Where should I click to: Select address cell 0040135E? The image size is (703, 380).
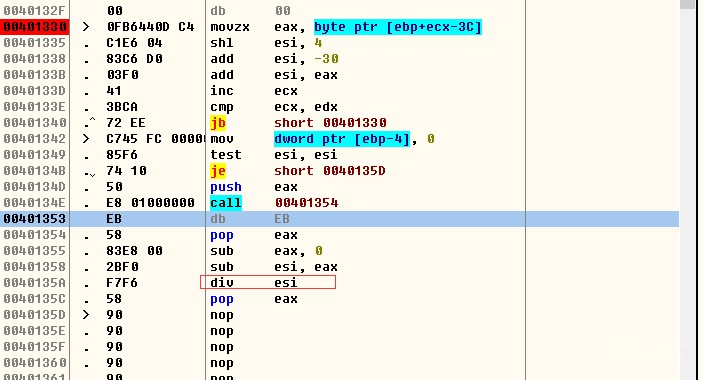tap(35, 331)
